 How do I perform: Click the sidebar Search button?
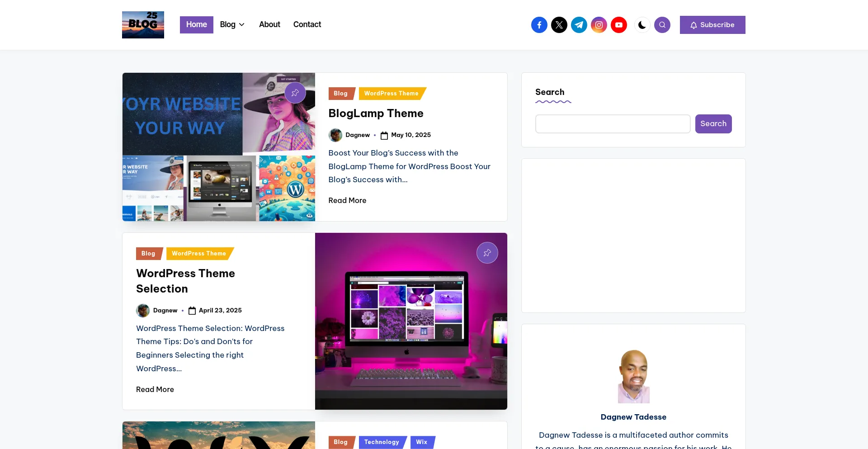click(713, 124)
